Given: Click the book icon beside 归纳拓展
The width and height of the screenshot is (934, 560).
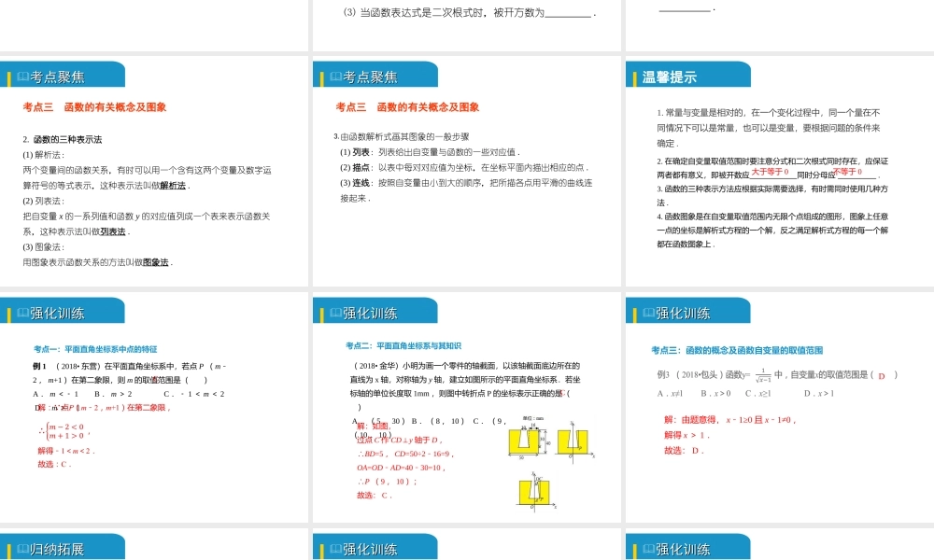Looking at the screenshot, I should (23, 549).
